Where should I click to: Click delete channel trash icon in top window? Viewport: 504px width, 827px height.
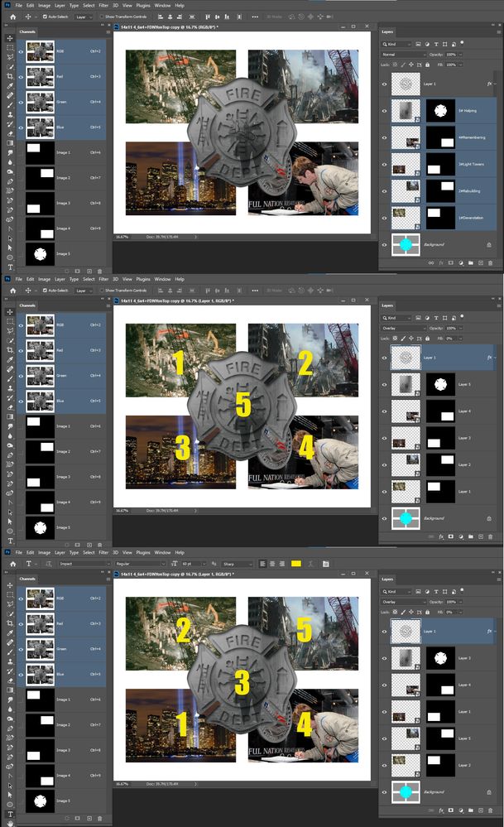coord(99,271)
